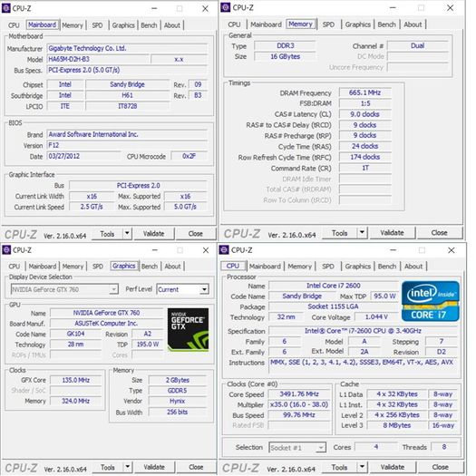Select the DRAM Frequency 665.1 MHz value
This screenshot has height=476, width=476.
pyautogui.click(x=364, y=92)
